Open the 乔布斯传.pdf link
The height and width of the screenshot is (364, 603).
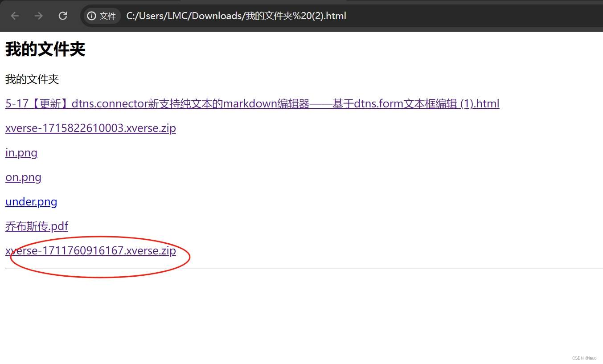click(37, 226)
